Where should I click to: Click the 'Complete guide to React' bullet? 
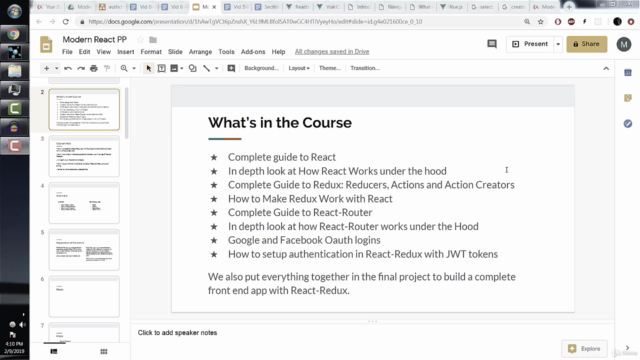282,157
